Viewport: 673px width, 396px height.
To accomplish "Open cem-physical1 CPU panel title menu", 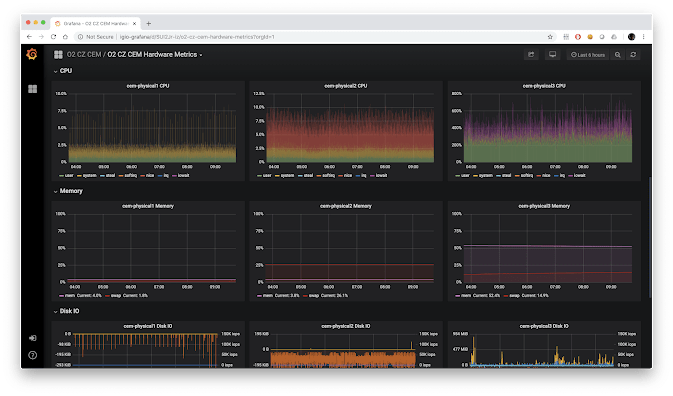I will tap(148, 86).
